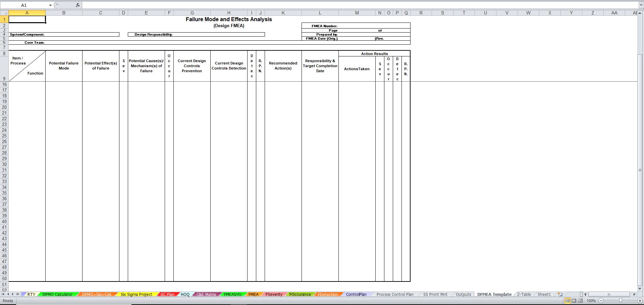Click the Core Team row
Image resolution: width=644 pixels, height=305 pixels.
click(209, 43)
